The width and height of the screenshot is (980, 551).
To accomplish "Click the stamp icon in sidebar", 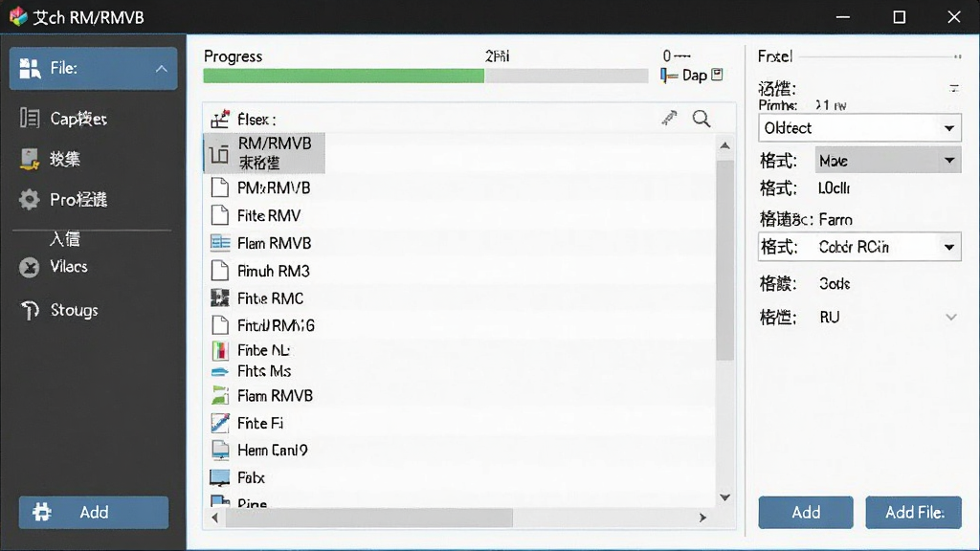I will [x=30, y=159].
